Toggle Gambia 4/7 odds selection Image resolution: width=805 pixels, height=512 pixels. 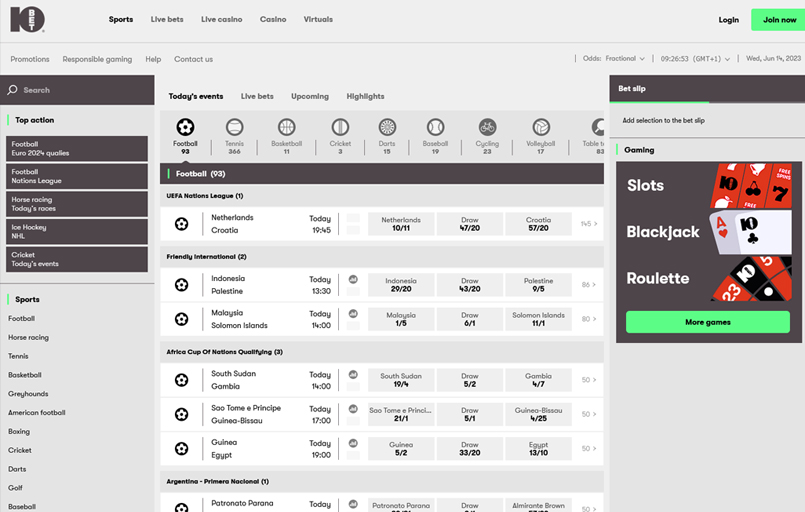point(539,380)
